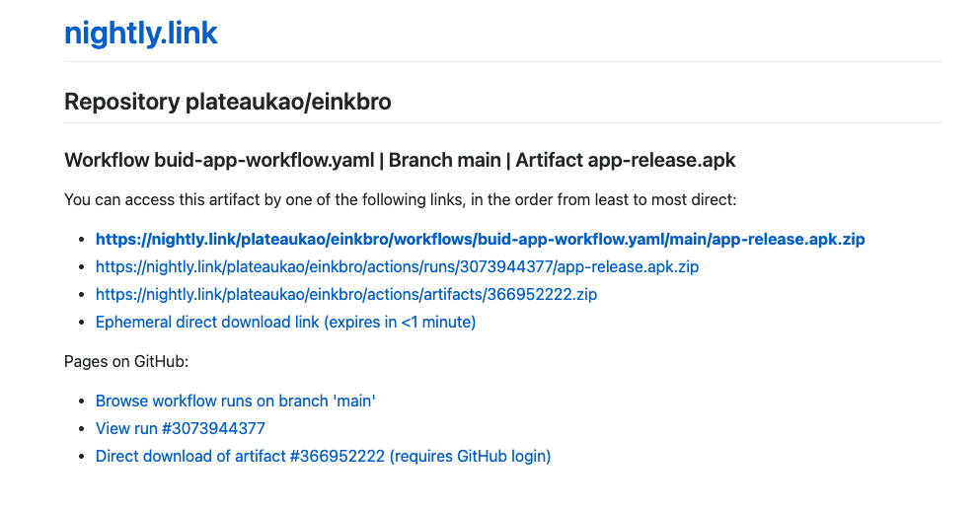Open the actions/runs/3073944377 app-release.apk.zip link
This screenshot has height=512, width=980.
397,266
